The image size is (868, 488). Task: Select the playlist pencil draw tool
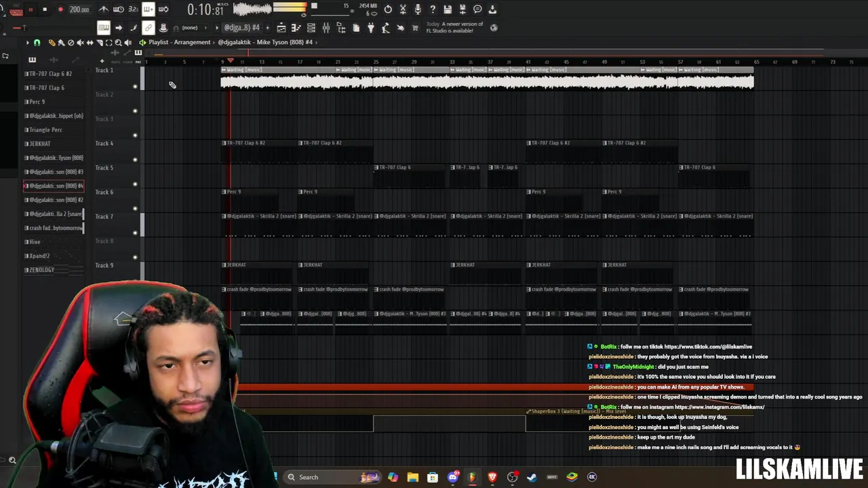pos(52,43)
